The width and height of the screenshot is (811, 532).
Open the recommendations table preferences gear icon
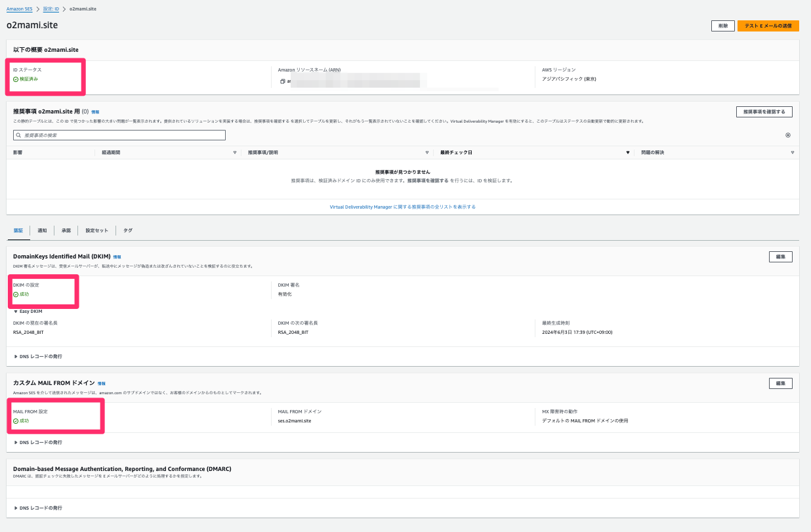pyautogui.click(x=787, y=135)
